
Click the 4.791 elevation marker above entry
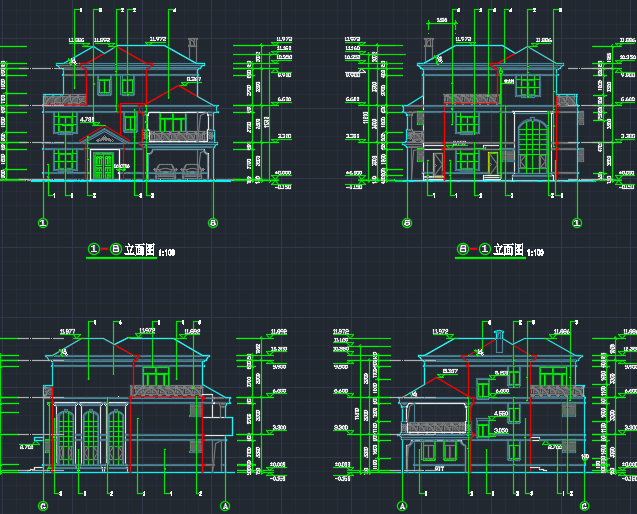point(87,120)
